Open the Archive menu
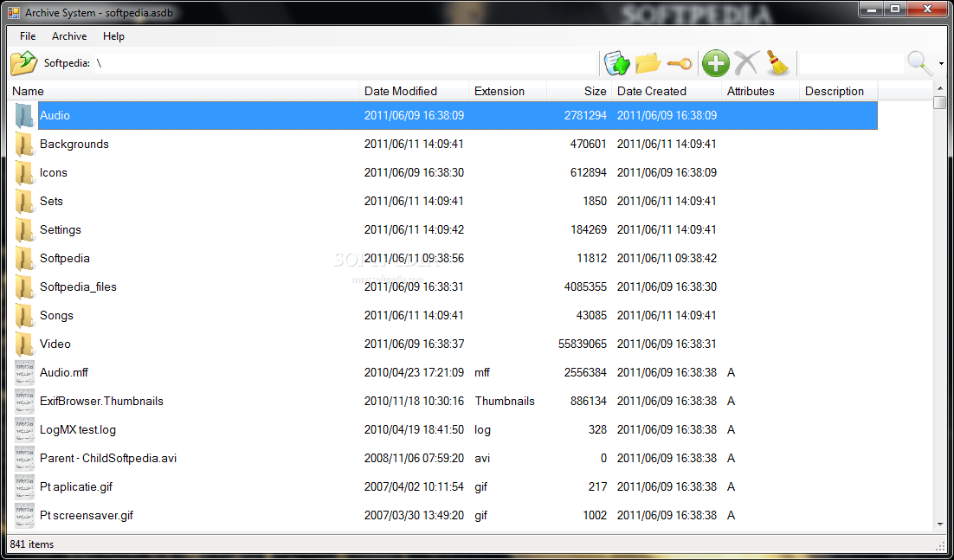This screenshot has width=954, height=560. pos(69,36)
